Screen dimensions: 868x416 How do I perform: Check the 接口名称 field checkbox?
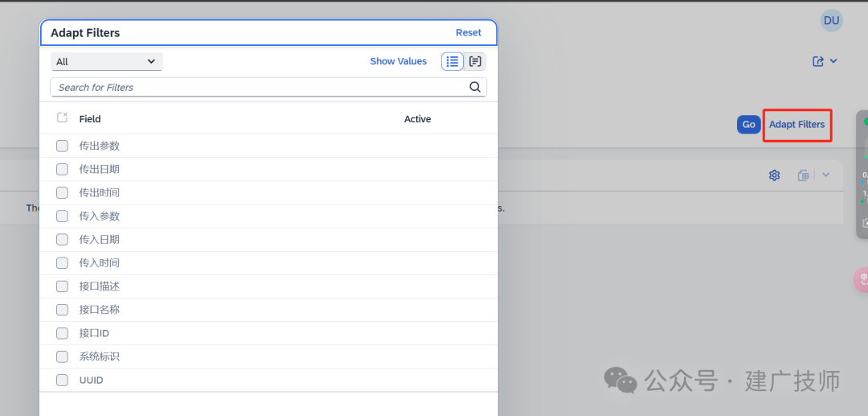coord(62,310)
